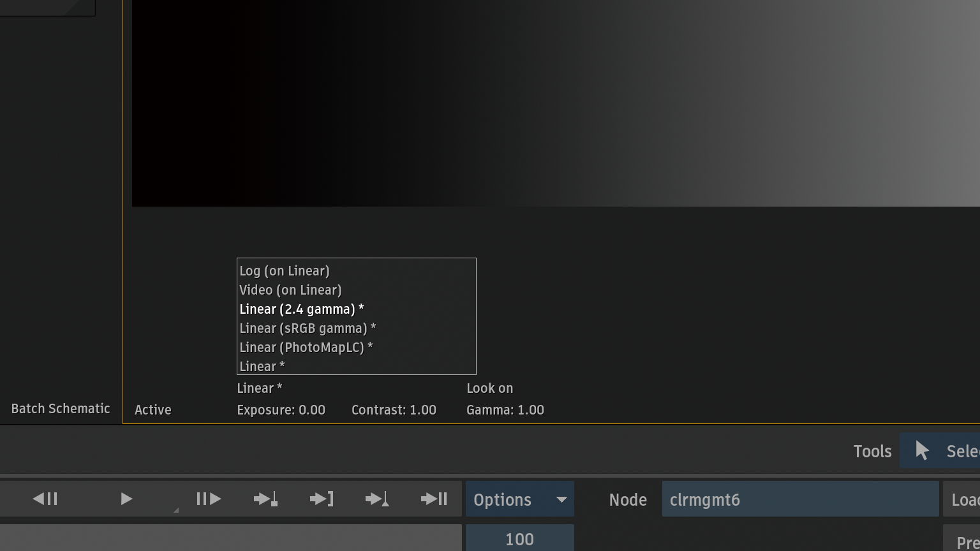Open the Batch Schematic view selector
Image resolution: width=980 pixels, height=551 pixels.
61,409
